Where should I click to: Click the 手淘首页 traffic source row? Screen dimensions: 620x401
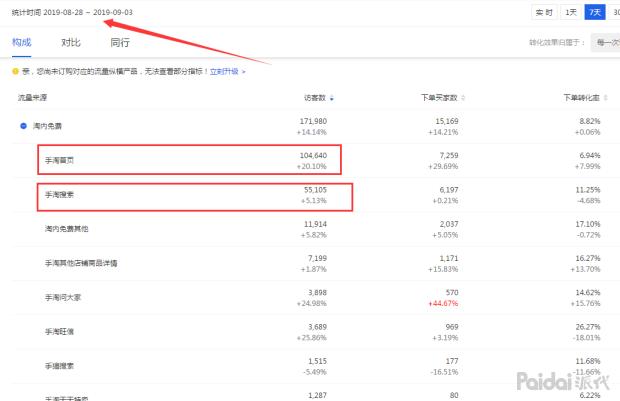pos(60,160)
